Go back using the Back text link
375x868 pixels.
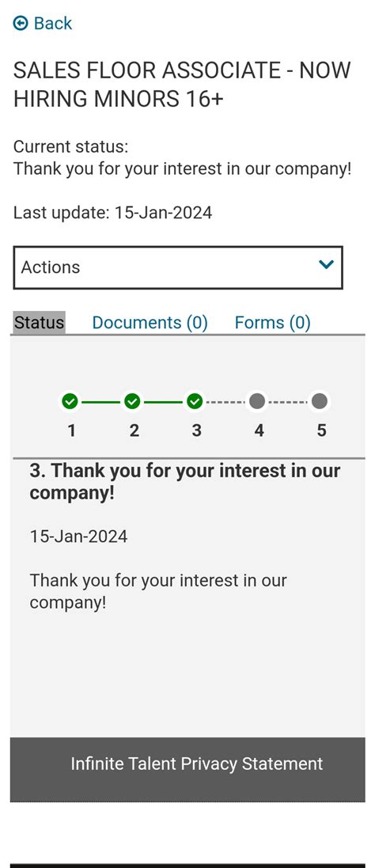(x=52, y=23)
